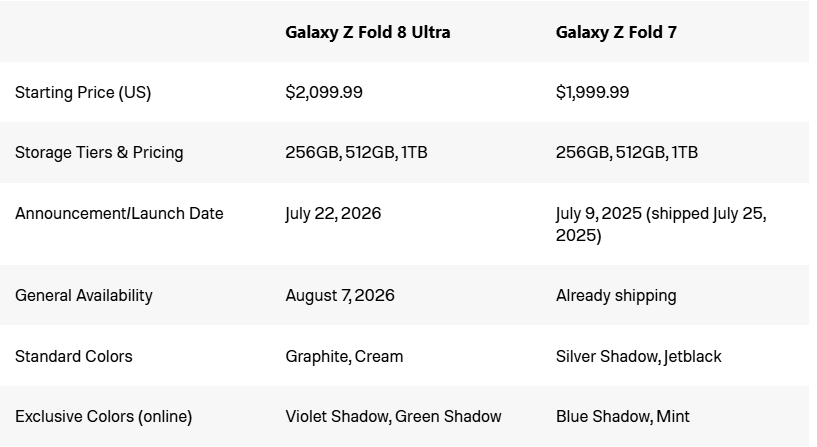
Task: Click the Graphite, Cream colors cell
Action: tap(344, 356)
